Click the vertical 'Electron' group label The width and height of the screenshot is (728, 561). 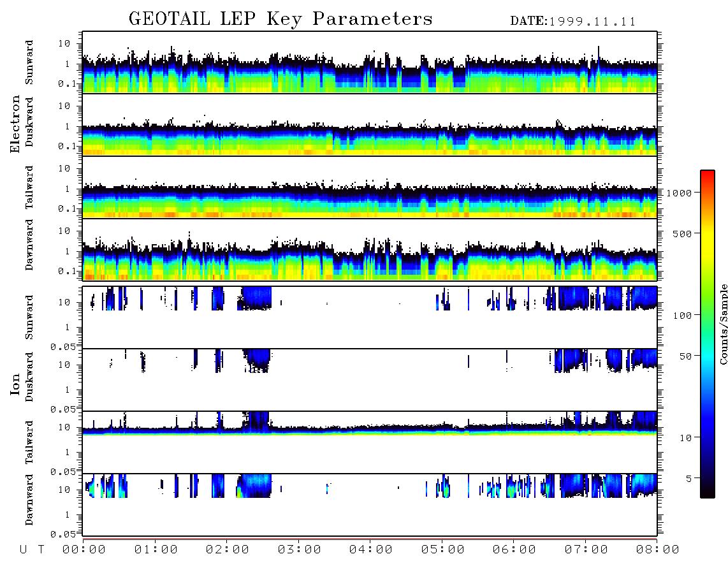point(15,124)
